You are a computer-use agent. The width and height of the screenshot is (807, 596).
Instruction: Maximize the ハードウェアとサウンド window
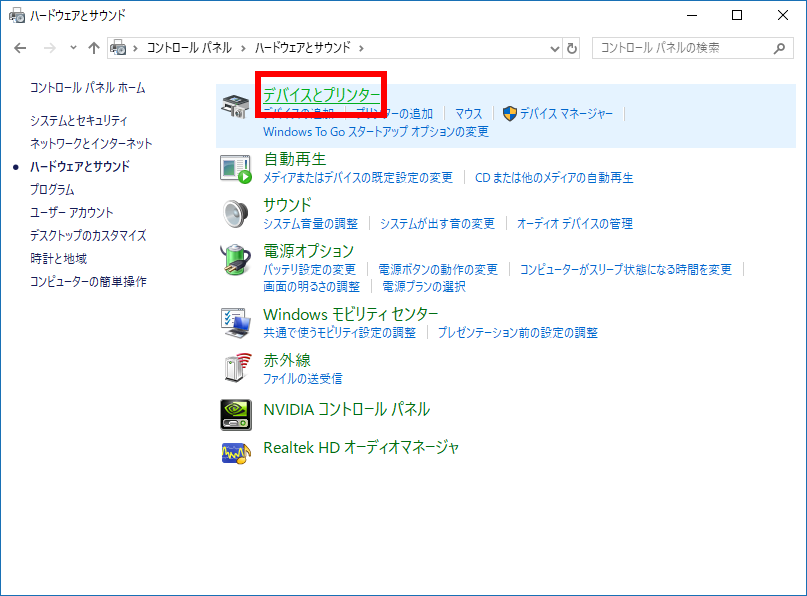pyautogui.click(x=737, y=15)
